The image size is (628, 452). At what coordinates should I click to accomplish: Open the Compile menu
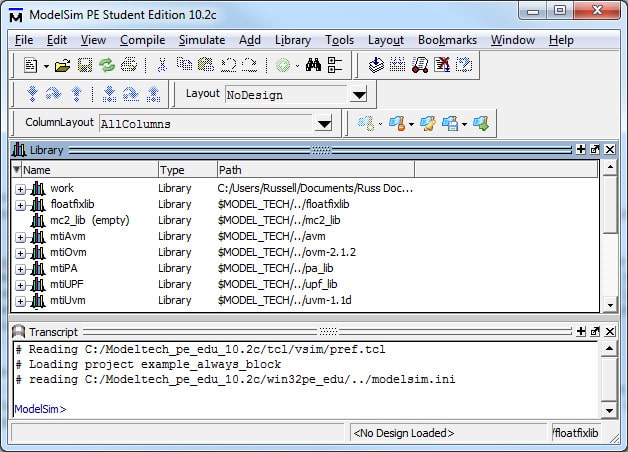pos(143,40)
